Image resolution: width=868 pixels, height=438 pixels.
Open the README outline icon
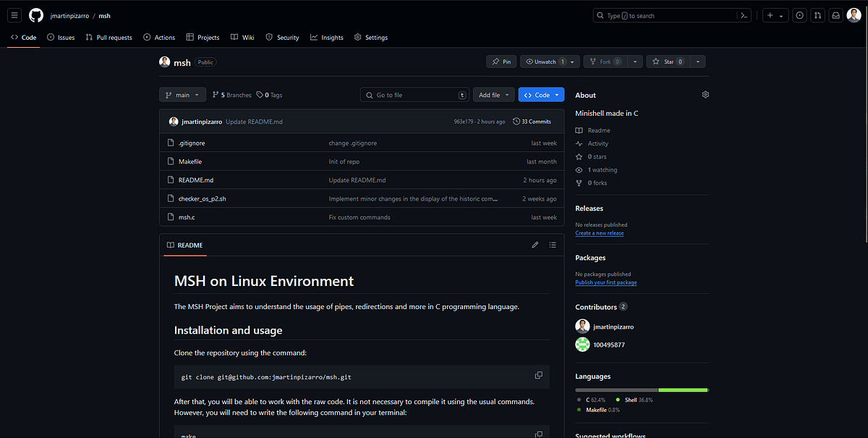[x=553, y=245]
